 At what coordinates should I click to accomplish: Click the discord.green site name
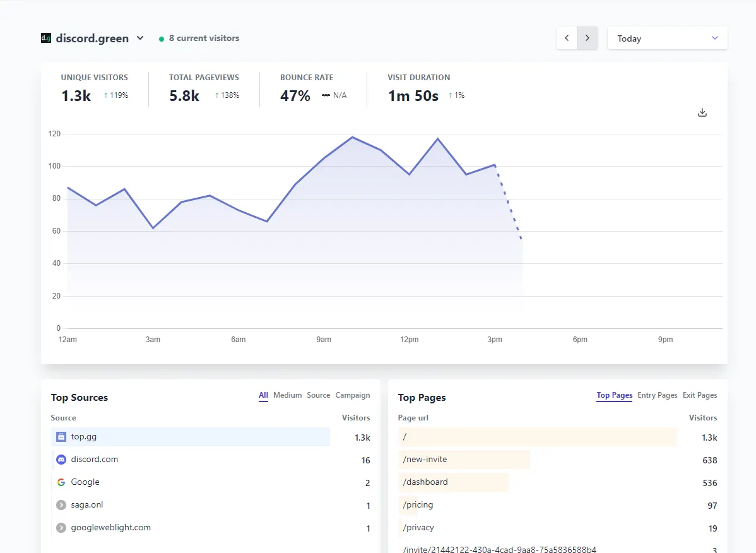[92, 38]
